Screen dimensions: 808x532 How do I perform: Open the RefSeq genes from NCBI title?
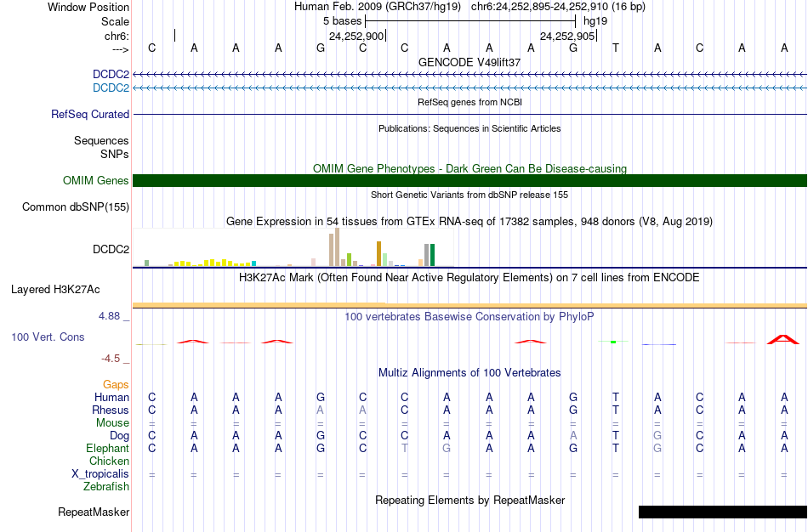(469, 102)
